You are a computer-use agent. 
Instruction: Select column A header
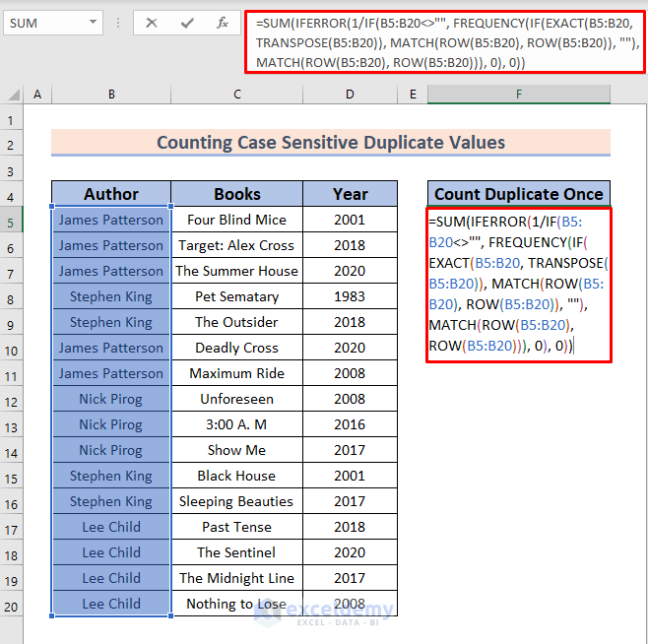pos(37,95)
